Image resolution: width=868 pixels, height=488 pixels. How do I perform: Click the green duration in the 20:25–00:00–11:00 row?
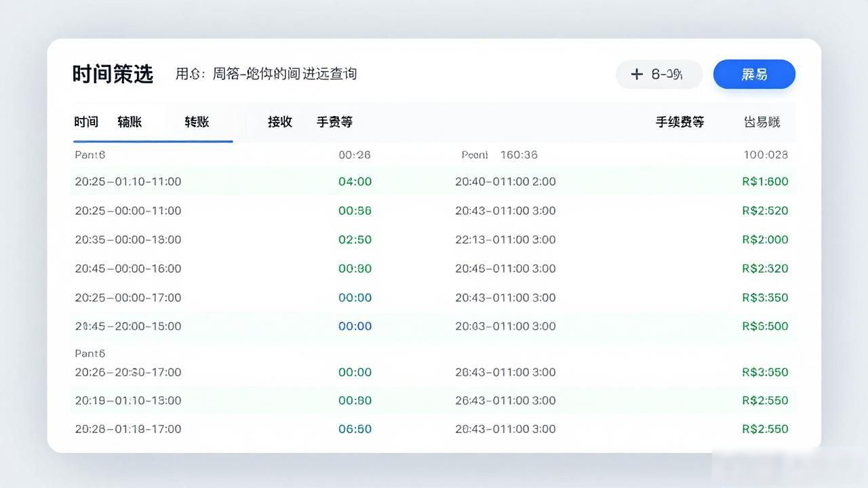[x=355, y=211]
